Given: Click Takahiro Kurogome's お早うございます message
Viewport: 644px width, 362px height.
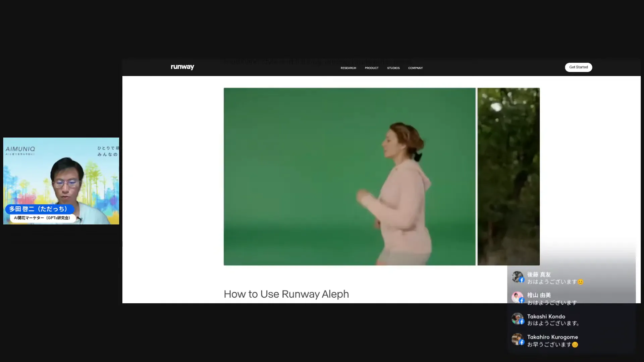Looking at the screenshot, I should 552,345.
